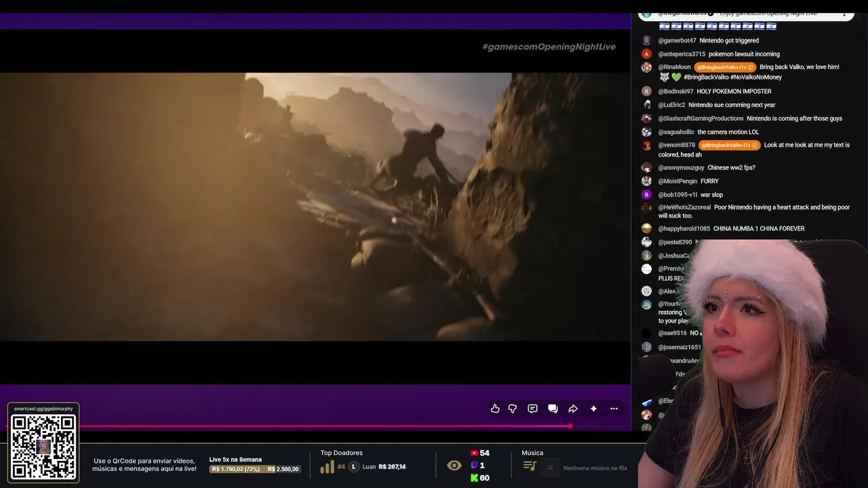The height and width of the screenshot is (488, 868).
Task: Click username @anteperica3715 in chat
Action: (x=682, y=54)
